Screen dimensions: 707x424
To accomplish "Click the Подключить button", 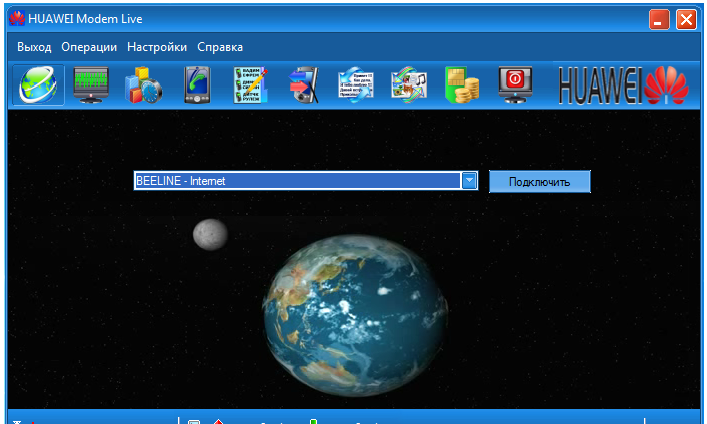I will click(540, 182).
